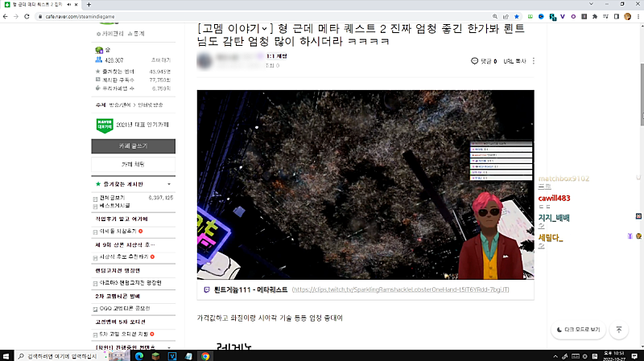This screenshot has width=644, height=361.
Task: Open the 베스트게시글 best posts board
Action: click(114, 206)
